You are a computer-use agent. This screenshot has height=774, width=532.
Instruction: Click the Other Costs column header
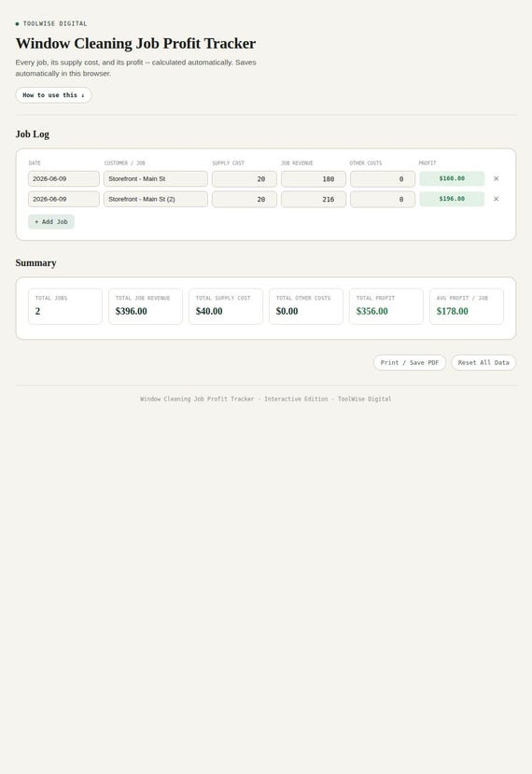(366, 162)
